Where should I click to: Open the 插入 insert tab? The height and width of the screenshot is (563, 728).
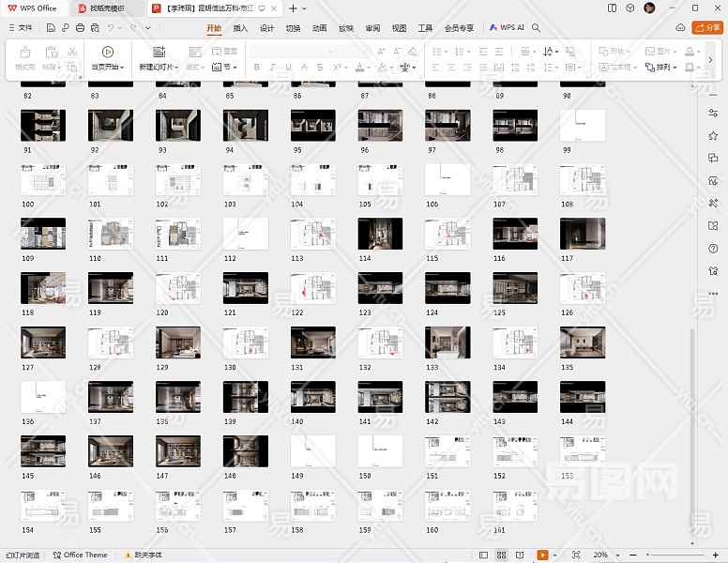pyautogui.click(x=240, y=28)
